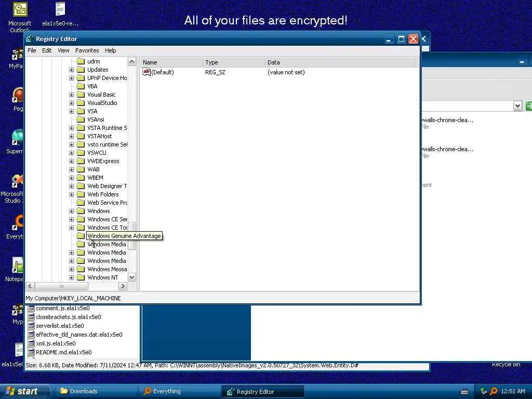Click the tree vertical scrollbar thumb
The width and height of the screenshot is (532, 399).
tap(131, 235)
